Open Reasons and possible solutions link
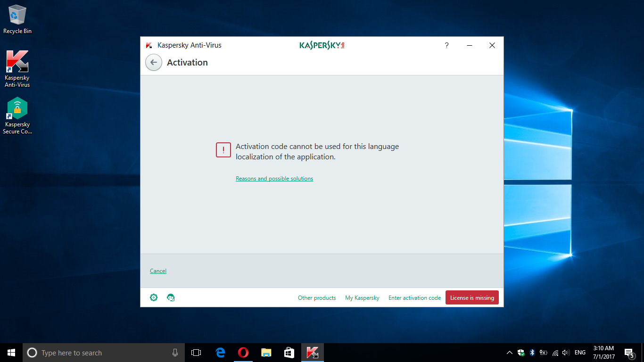Screen dimensions: 644x362 [x=274, y=179]
